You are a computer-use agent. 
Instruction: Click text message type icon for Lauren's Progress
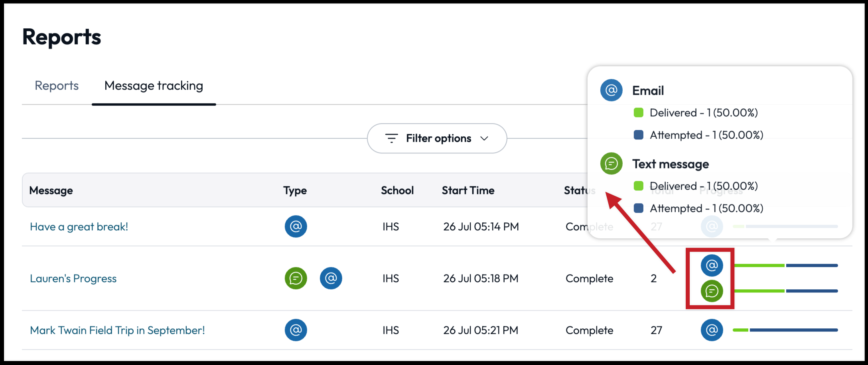[x=296, y=278]
